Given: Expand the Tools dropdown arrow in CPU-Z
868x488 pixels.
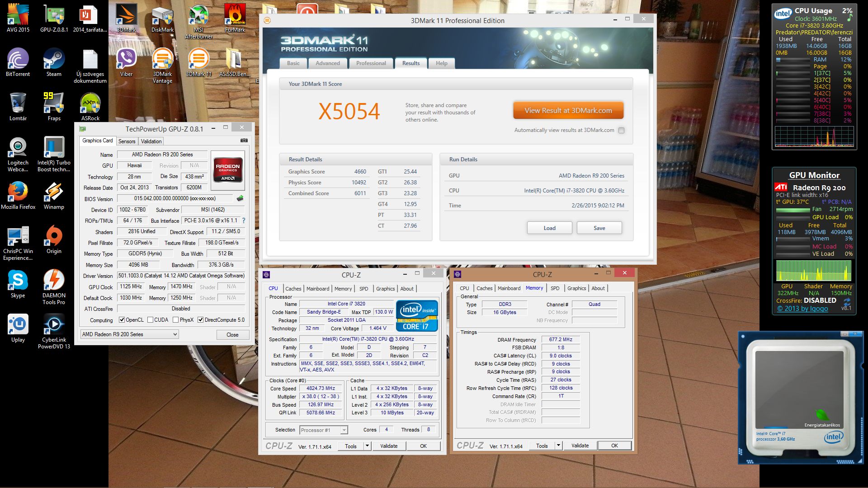Looking at the screenshot, I should [x=367, y=446].
